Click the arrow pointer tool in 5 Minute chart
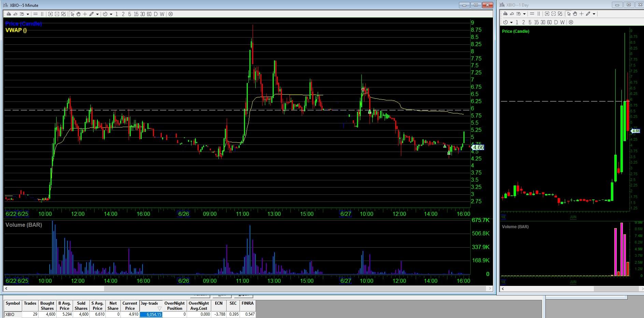This screenshot has width=644, height=318. pos(72,14)
